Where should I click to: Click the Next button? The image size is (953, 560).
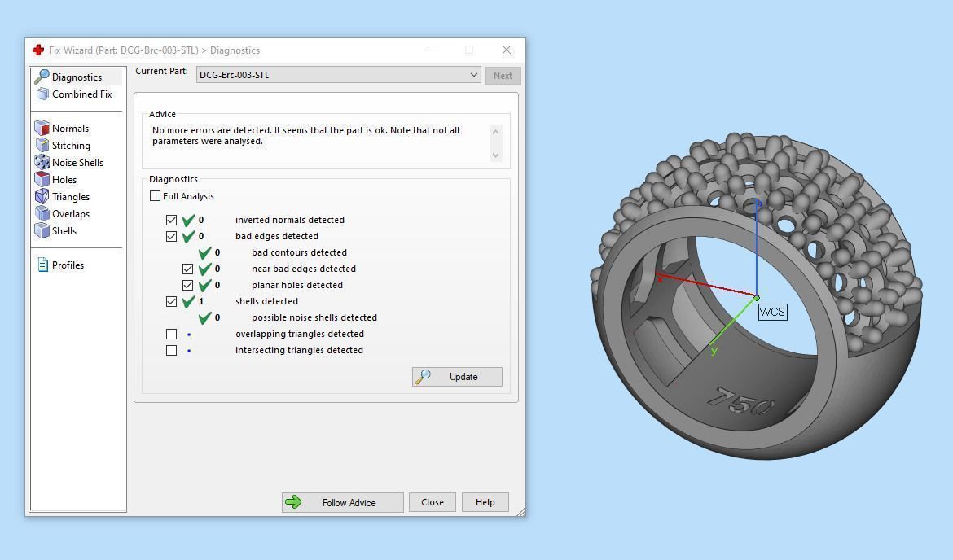[x=503, y=76]
